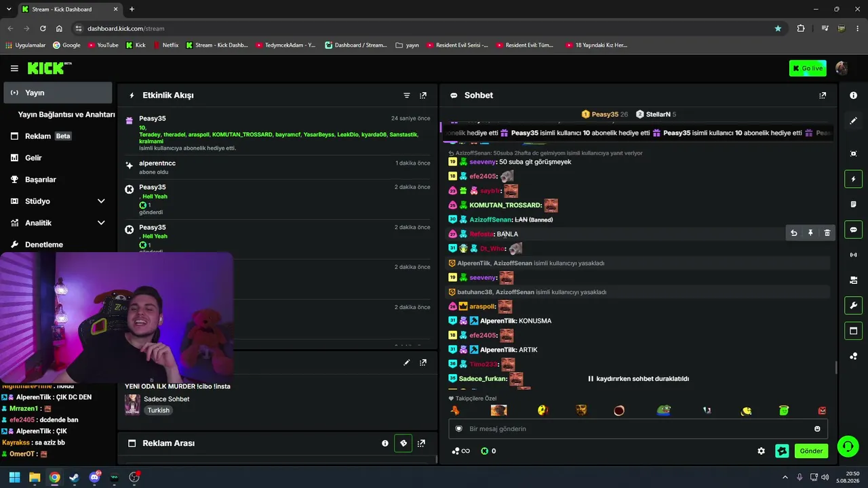The width and height of the screenshot is (868, 488).
Task: Click the teal badge icon beside Gönder
Action: (x=782, y=451)
